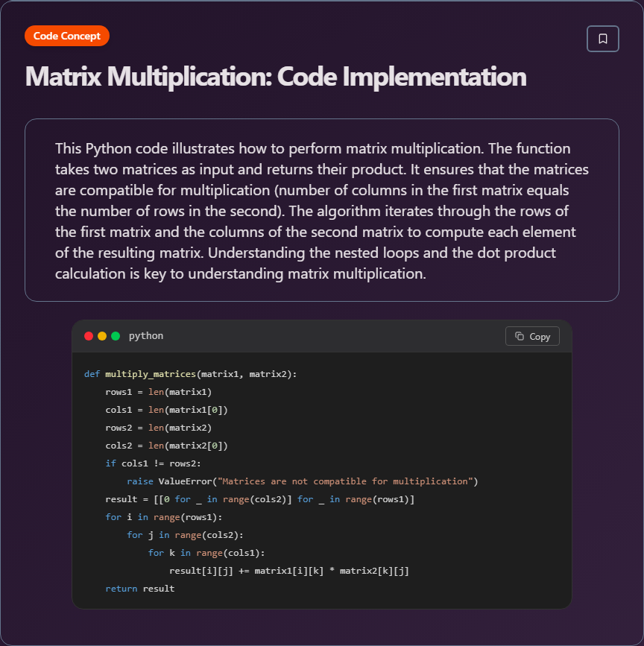Click the 'cols2 = len(matrix2[0])' line
The height and width of the screenshot is (646, 644).
(166, 446)
